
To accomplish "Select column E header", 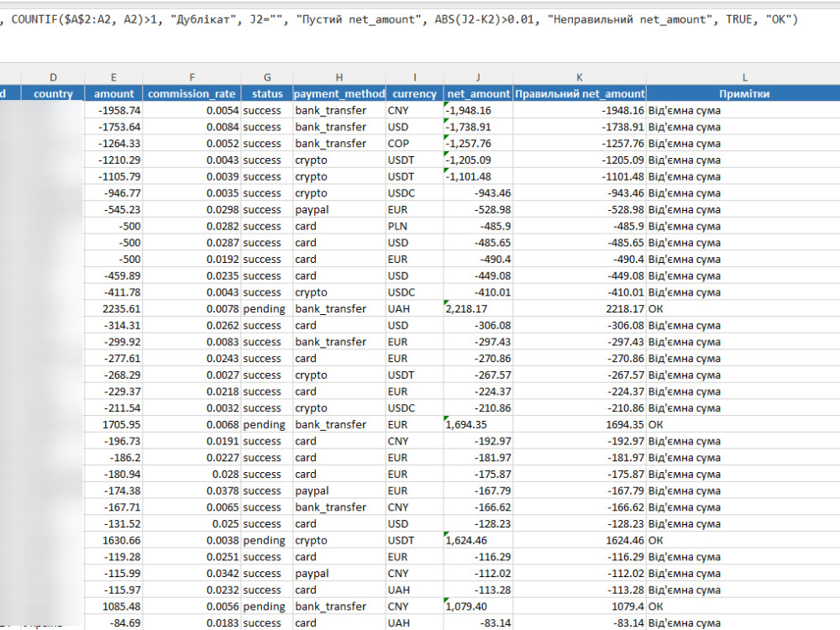I will (x=113, y=77).
